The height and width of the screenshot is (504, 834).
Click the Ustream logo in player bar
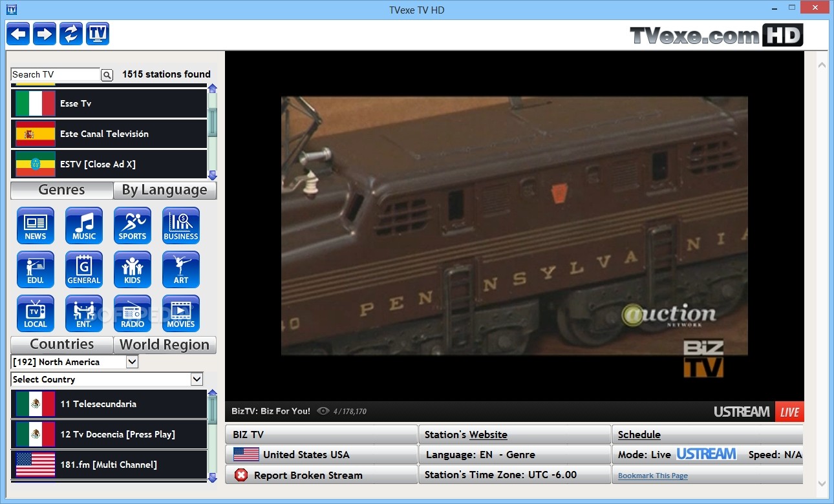pyautogui.click(x=742, y=412)
